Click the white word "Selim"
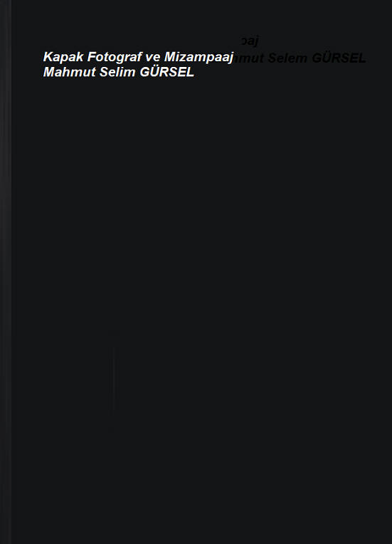Viewport: 392px width, 544px height. 117,72
